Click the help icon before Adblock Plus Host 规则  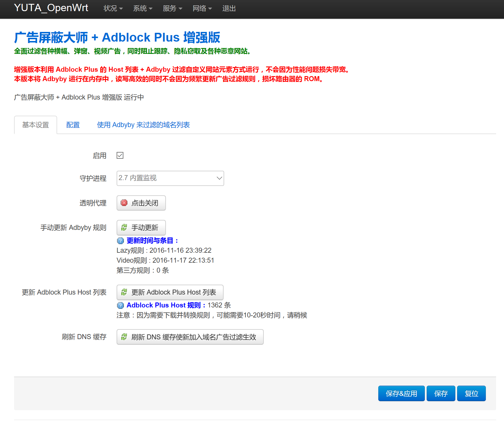click(x=120, y=305)
